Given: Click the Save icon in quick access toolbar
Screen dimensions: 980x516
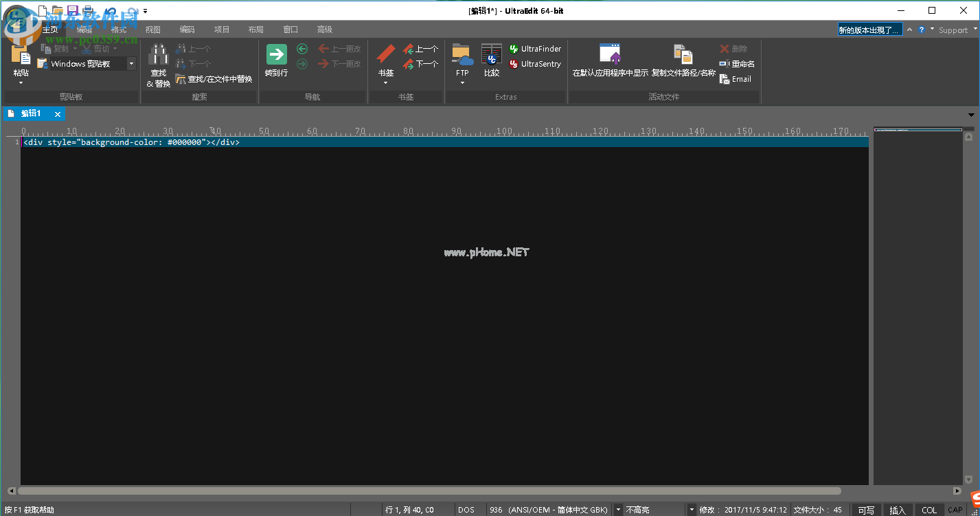Looking at the screenshot, I should pos(73,10).
